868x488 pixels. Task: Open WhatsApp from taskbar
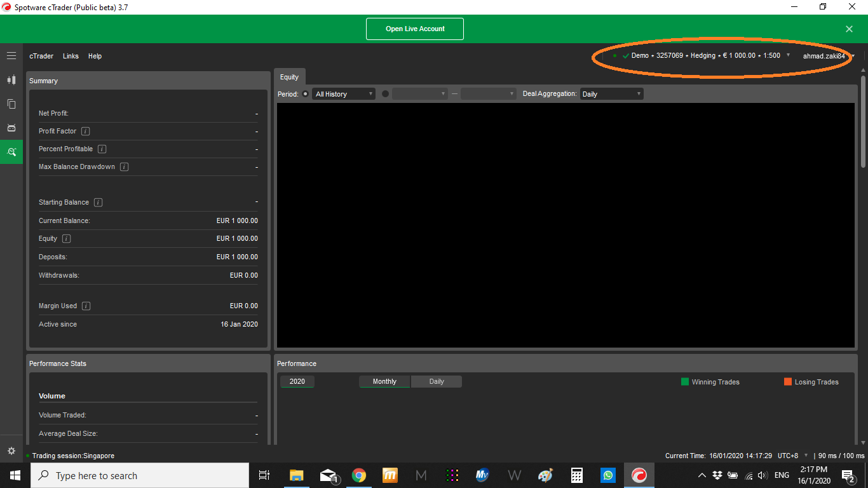(x=608, y=475)
